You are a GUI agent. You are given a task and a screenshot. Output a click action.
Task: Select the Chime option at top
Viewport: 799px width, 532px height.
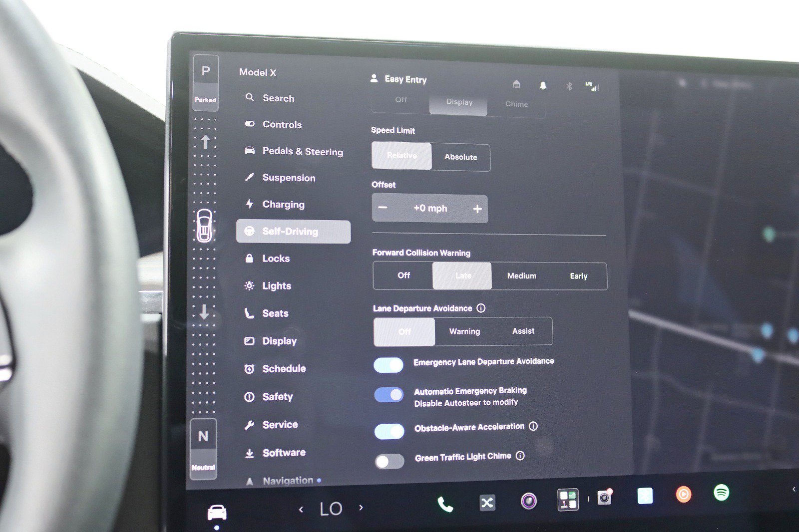[516, 104]
